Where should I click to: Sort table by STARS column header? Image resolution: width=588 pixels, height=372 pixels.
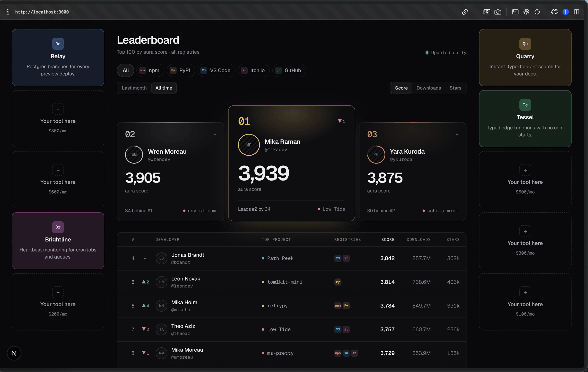click(453, 239)
